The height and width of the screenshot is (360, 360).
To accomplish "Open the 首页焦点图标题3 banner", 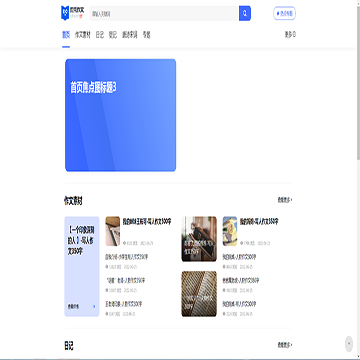I will [120, 115].
